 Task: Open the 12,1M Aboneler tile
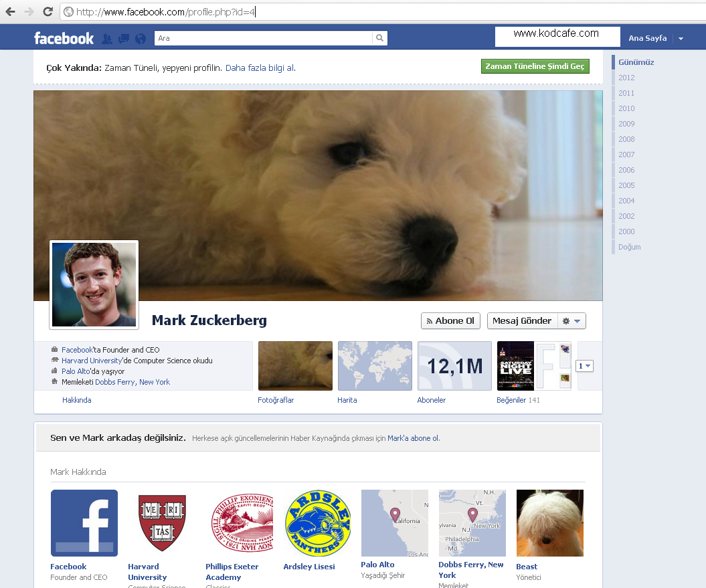[x=455, y=366]
